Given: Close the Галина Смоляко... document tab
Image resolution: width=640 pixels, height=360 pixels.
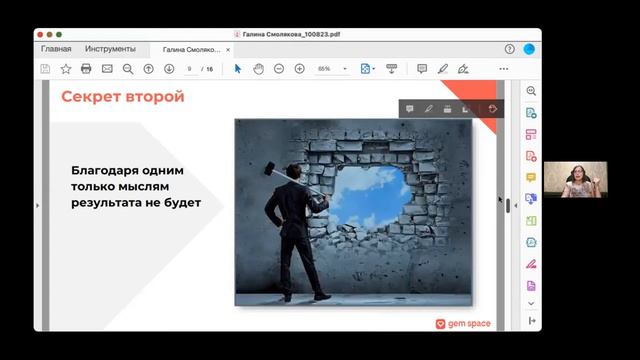Looking at the screenshot, I should point(228,49).
